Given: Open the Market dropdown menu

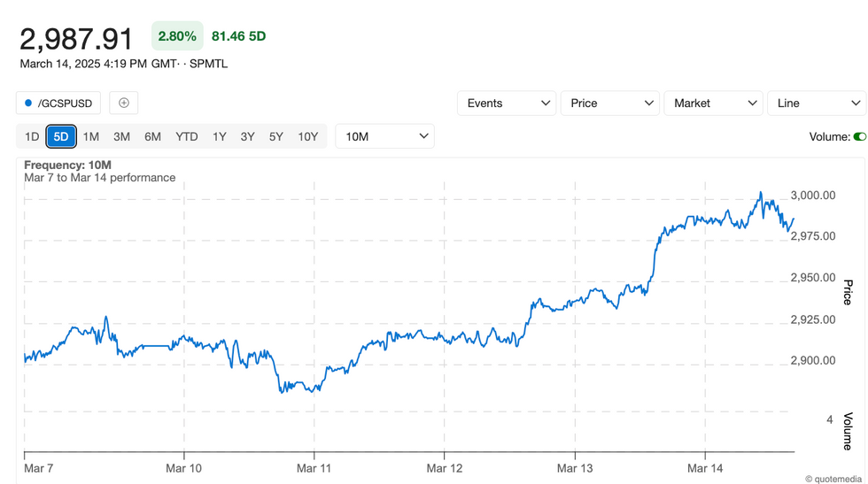Looking at the screenshot, I should coord(713,104).
